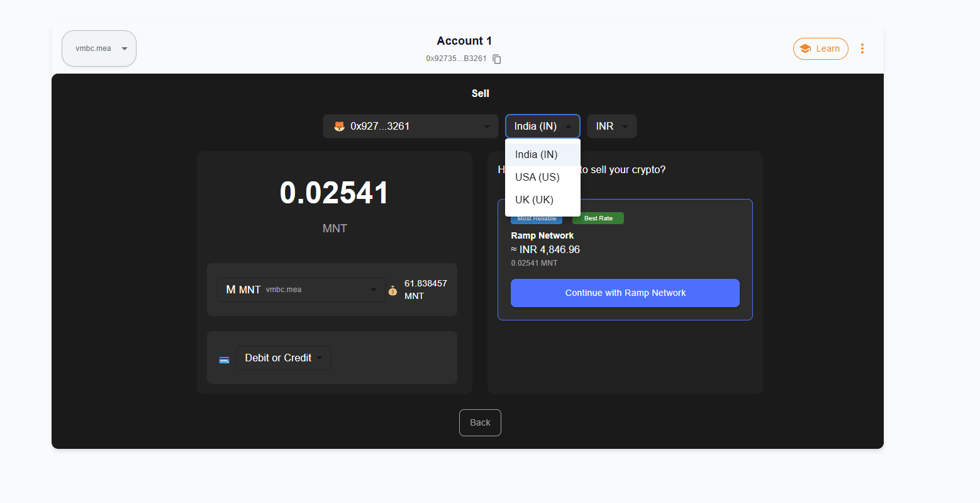
Task: Expand the Debit or Credit payment dropdown
Action: (284, 358)
